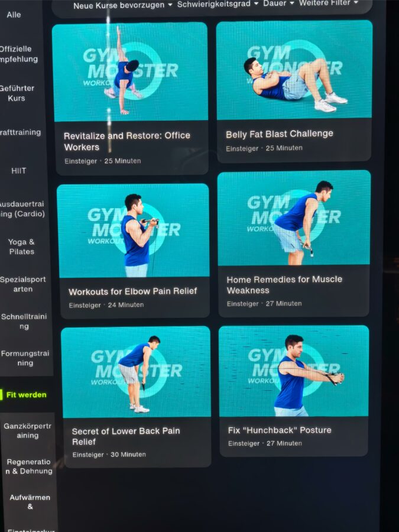Switch to the HIIT category
The width and height of the screenshot is (399, 532).
coord(19,171)
